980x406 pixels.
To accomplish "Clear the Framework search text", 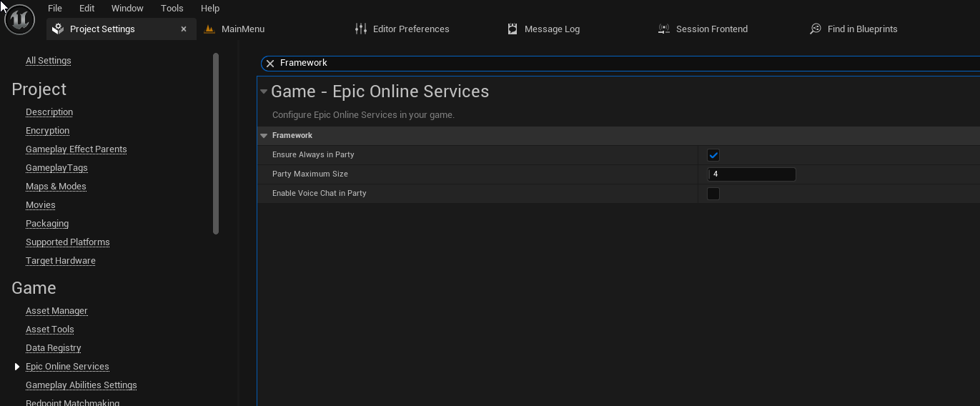I will pos(270,64).
